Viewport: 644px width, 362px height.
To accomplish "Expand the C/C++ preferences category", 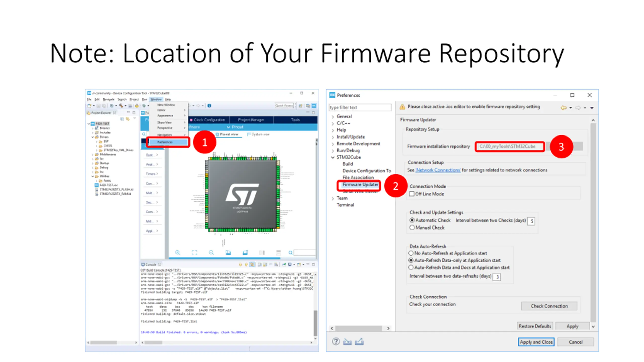I will [x=333, y=123].
